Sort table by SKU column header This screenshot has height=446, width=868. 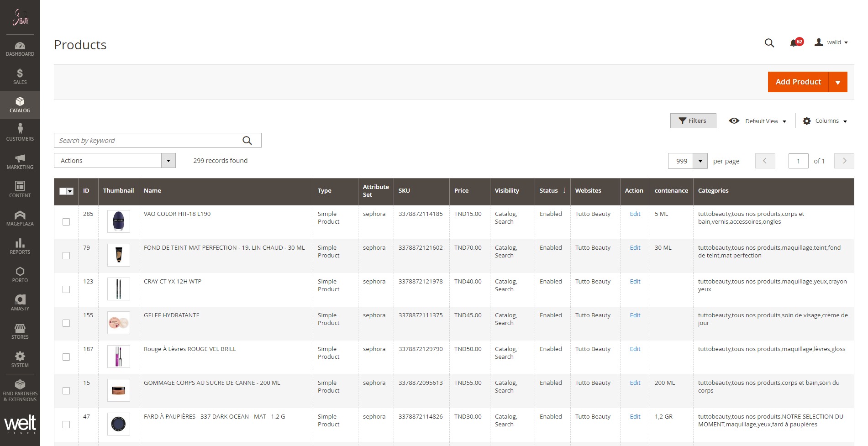[x=421, y=191]
